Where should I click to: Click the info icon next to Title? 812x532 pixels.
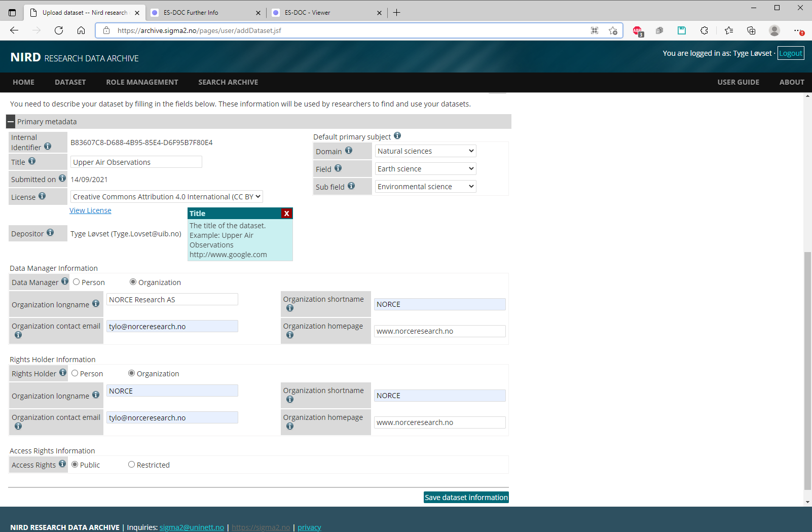coord(32,161)
